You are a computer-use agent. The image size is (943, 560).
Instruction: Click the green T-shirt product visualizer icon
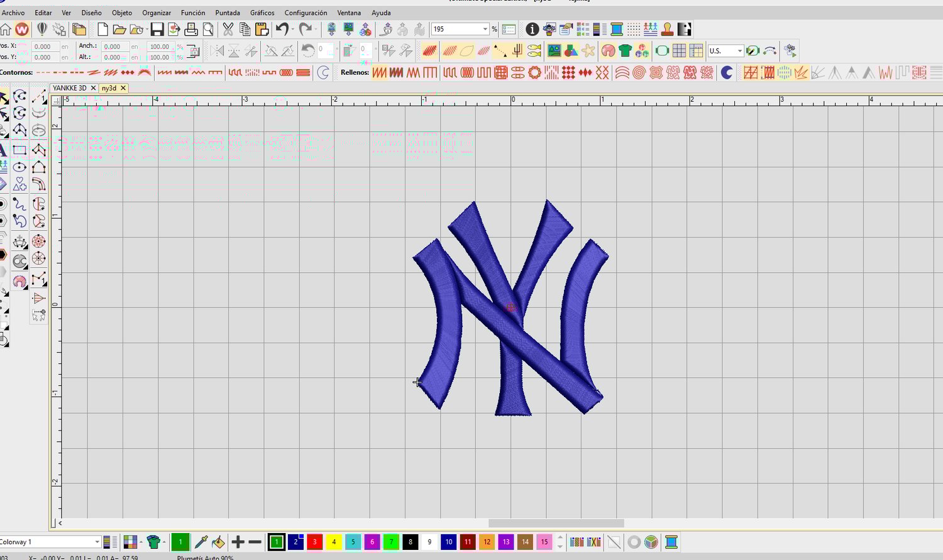625,51
